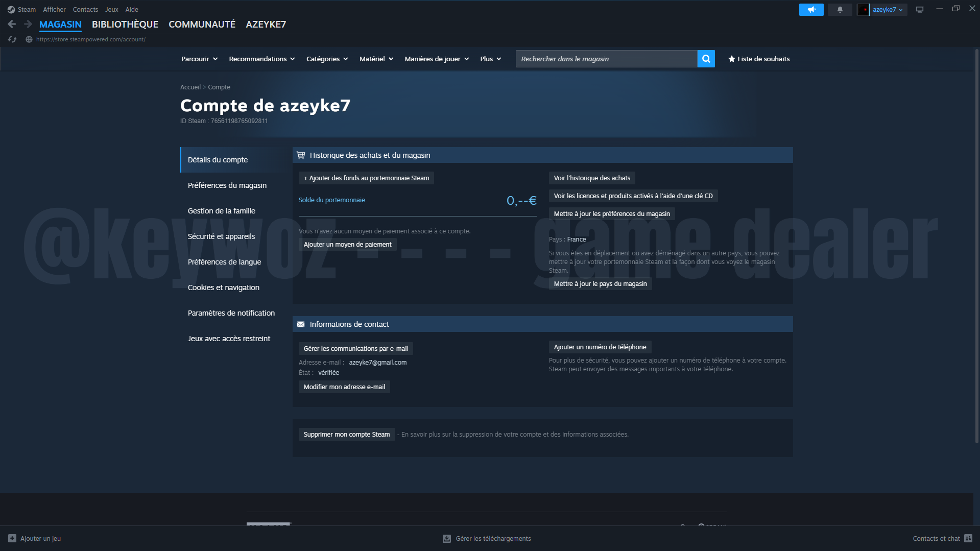The height and width of the screenshot is (551, 980).
Task: Open the AZEYKE7 profile tab
Action: (x=266, y=25)
